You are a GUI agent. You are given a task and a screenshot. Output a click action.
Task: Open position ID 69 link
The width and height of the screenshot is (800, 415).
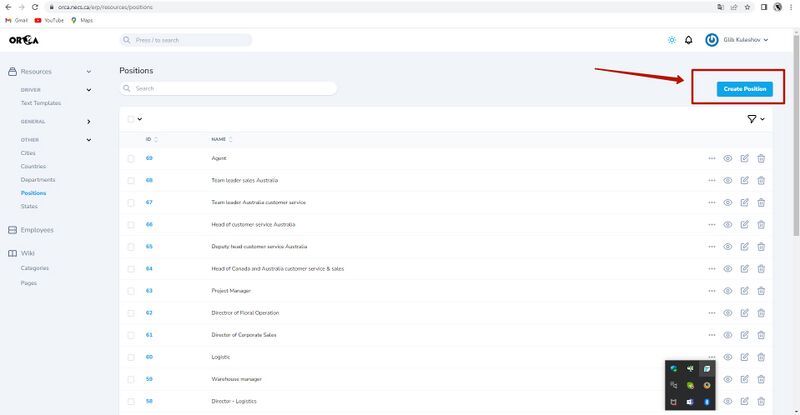[149, 158]
